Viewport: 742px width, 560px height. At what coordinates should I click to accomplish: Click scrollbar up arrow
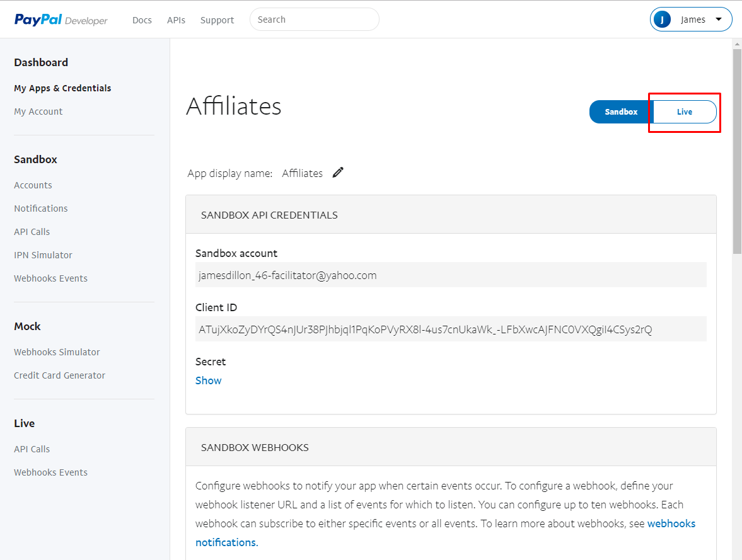[x=737, y=44]
